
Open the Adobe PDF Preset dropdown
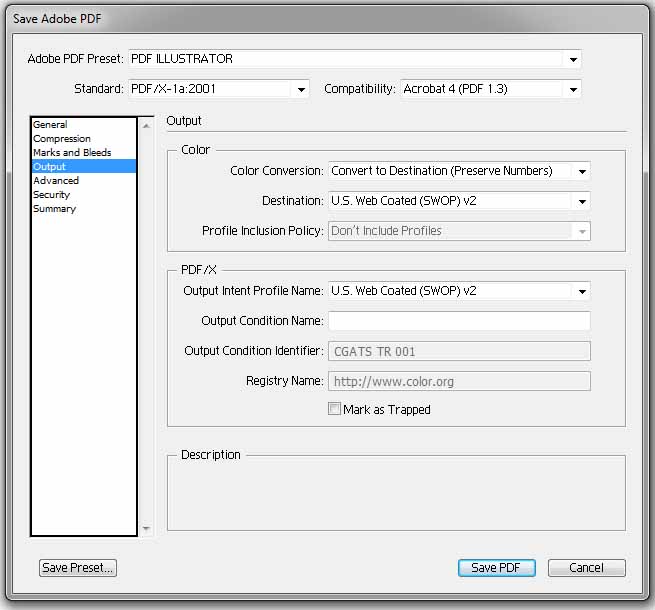tap(354, 59)
